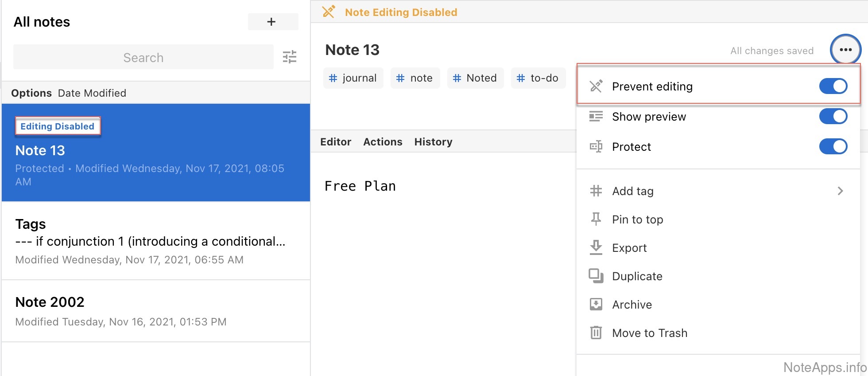Click the to-do tag chip
The height and width of the screenshot is (376, 868).
pos(538,78)
